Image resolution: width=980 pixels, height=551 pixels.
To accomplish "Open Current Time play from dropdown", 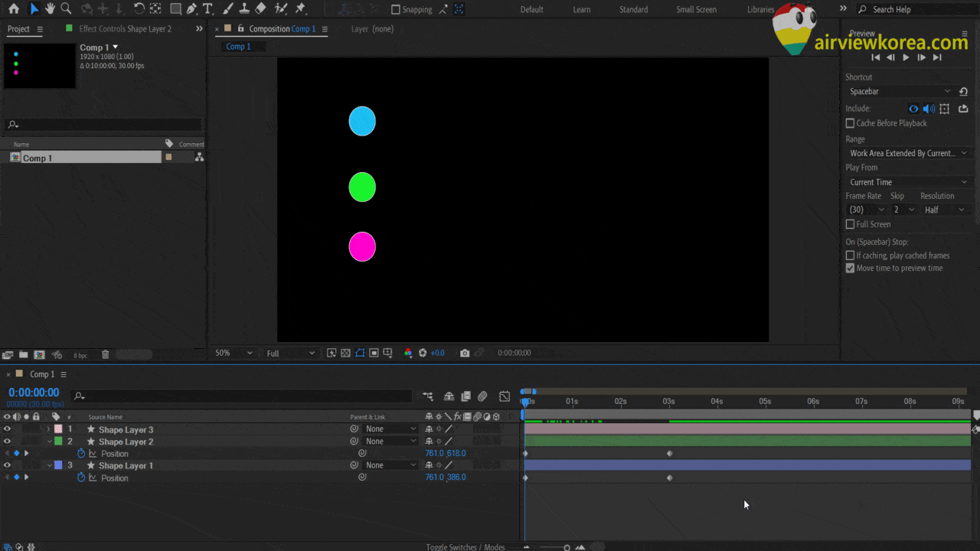I will (x=908, y=182).
